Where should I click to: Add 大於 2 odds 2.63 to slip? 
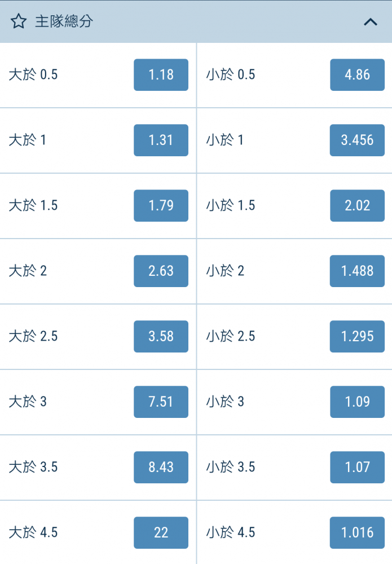click(x=161, y=271)
